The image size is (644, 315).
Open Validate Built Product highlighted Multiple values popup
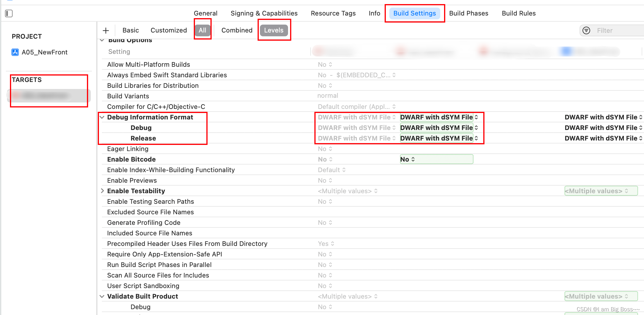click(601, 297)
